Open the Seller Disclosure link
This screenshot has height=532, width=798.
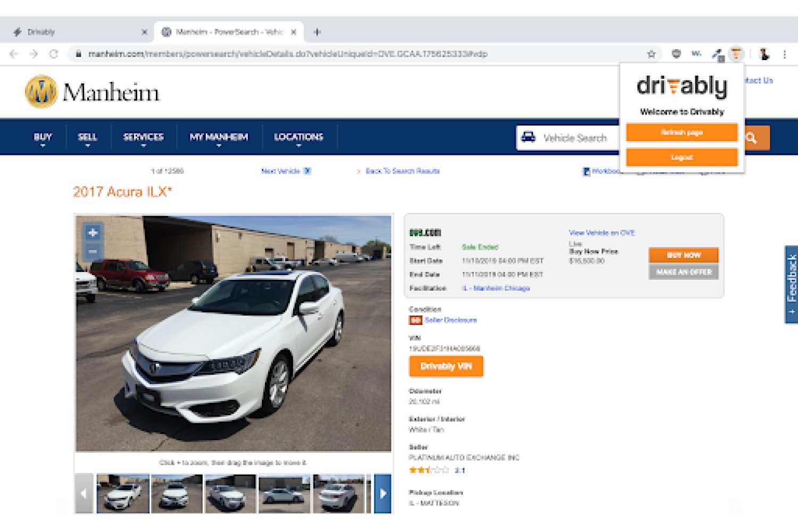click(451, 320)
